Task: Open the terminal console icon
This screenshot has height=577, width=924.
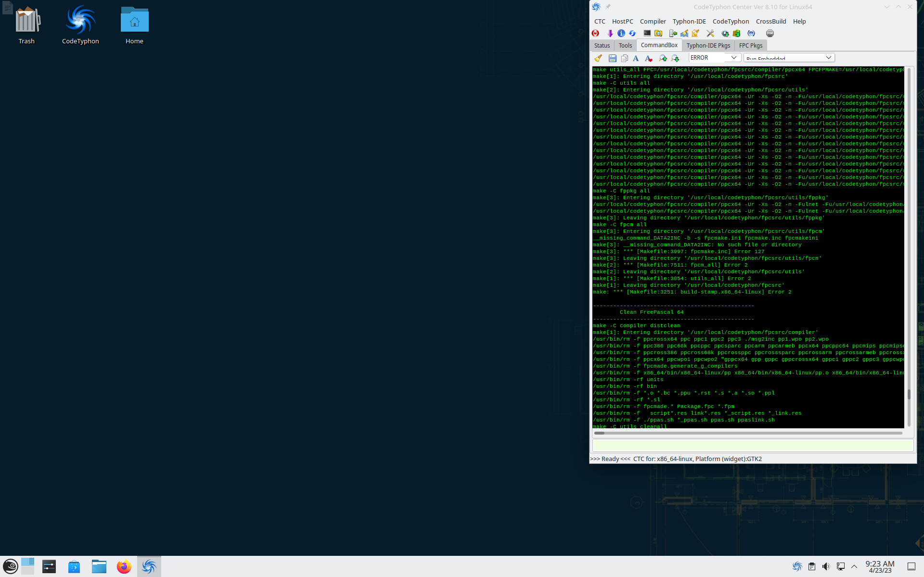Action: [647, 33]
